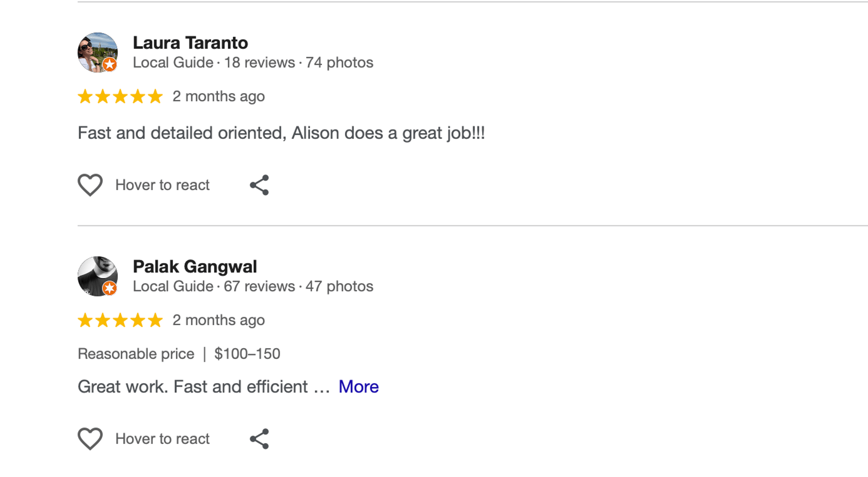Viewport: 868px width, 477px height.
Task: Expand Palak's review with the More link
Action: coord(359,387)
